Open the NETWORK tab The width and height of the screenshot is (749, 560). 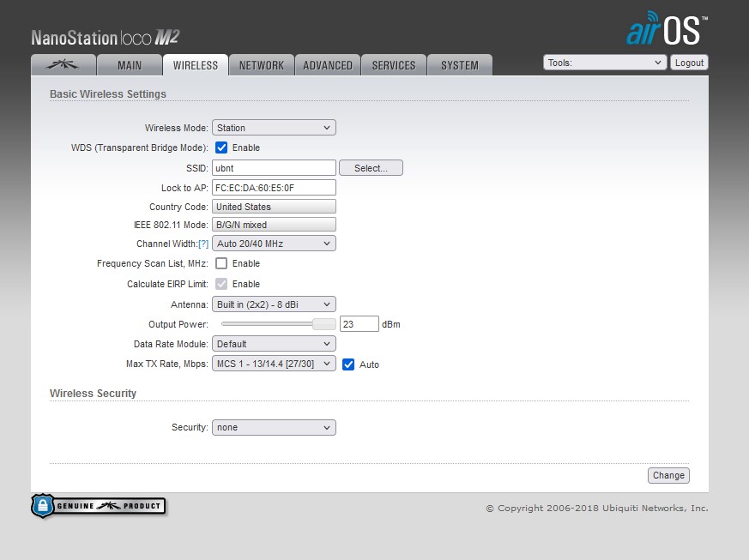[x=262, y=65]
